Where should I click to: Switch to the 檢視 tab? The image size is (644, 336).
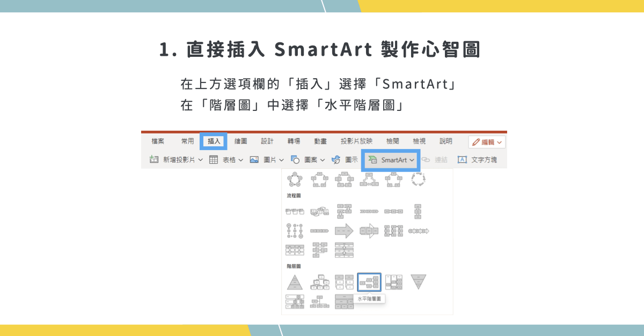click(x=419, y=141)
